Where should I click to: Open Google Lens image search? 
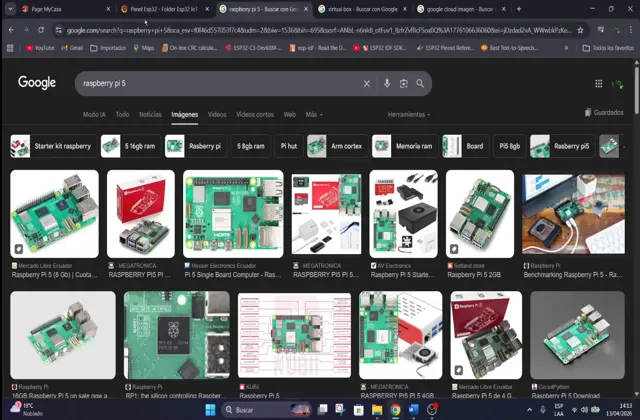[403, 84]
